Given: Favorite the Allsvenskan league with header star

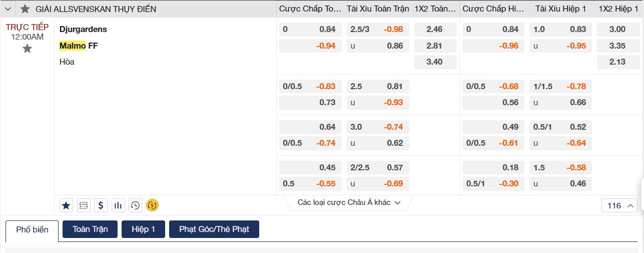Looking at the screenshot, I should point(25,9).
